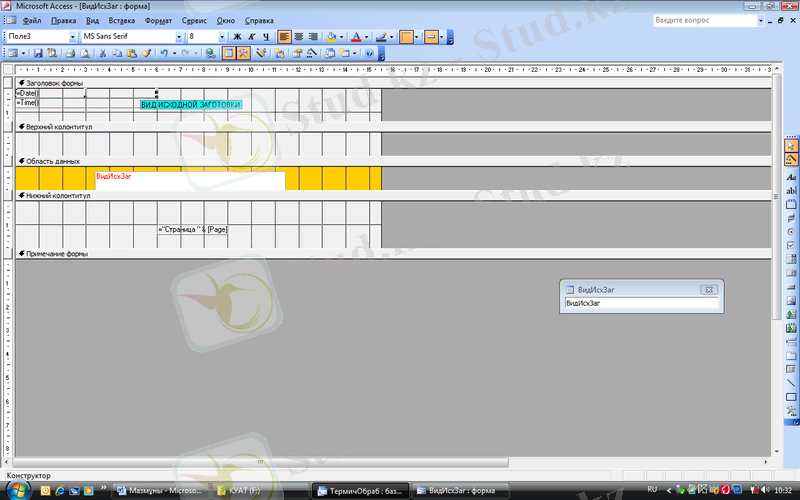Click the Cut scissors icon

coord(103,53)
